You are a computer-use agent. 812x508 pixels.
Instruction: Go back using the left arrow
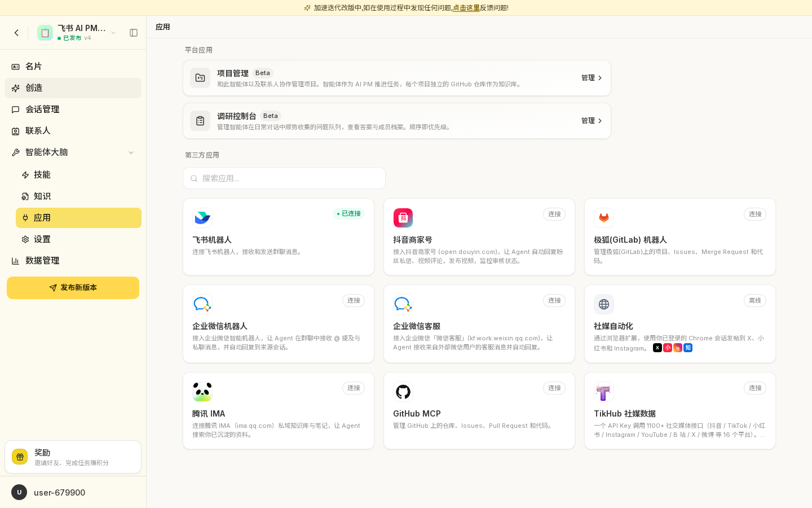(16, 33)
